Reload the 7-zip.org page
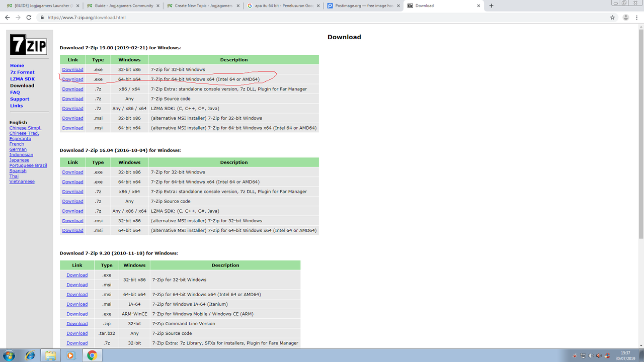Viewport: 644px width, 362px height. tap(29, 17)
